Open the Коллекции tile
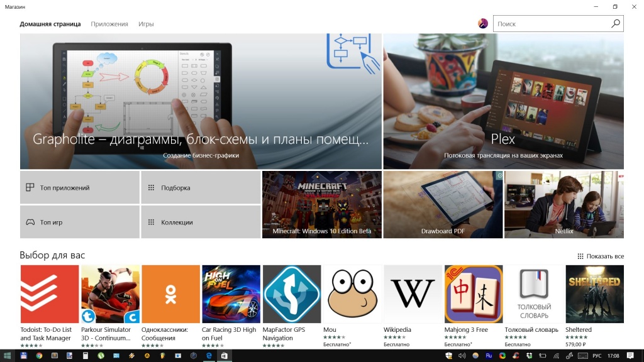Viewport: 644px width, 362px height. coord(201,222)
